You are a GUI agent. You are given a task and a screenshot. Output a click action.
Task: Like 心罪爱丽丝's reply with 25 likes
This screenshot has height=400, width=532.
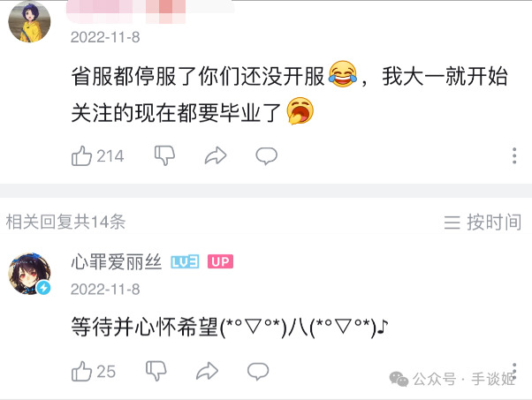click(81, 371)
